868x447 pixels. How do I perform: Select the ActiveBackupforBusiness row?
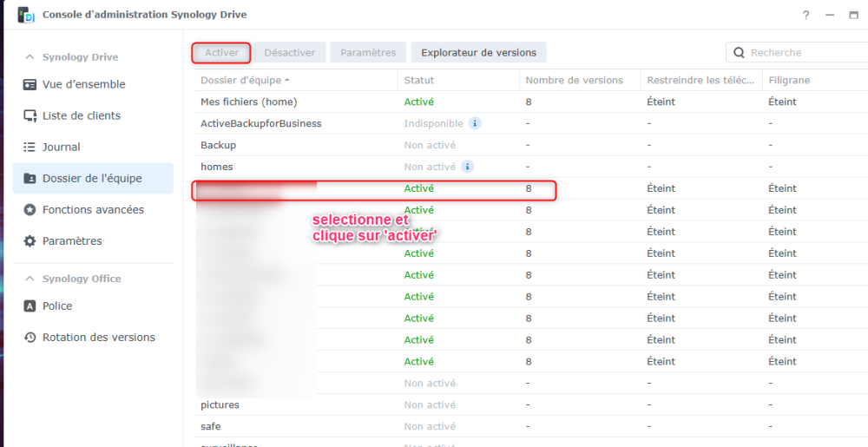coord(531,123)
